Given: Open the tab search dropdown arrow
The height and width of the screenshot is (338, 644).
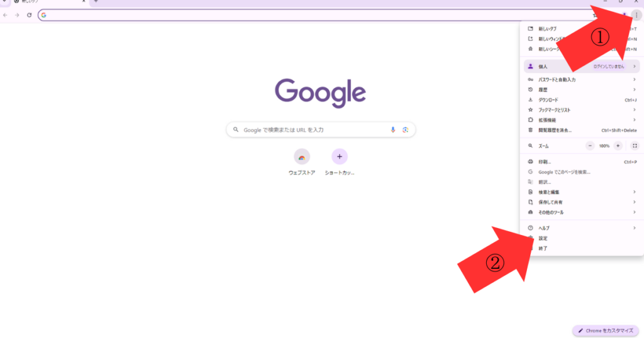Looking at the screenshot, I should tap(4, 1).
